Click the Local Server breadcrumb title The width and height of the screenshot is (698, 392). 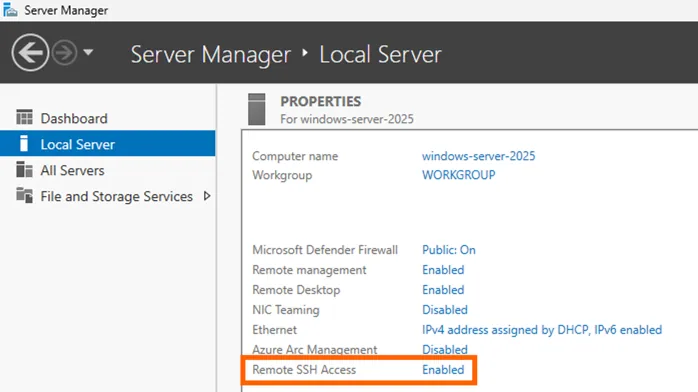pyautogui.click(x=380, y=54)
